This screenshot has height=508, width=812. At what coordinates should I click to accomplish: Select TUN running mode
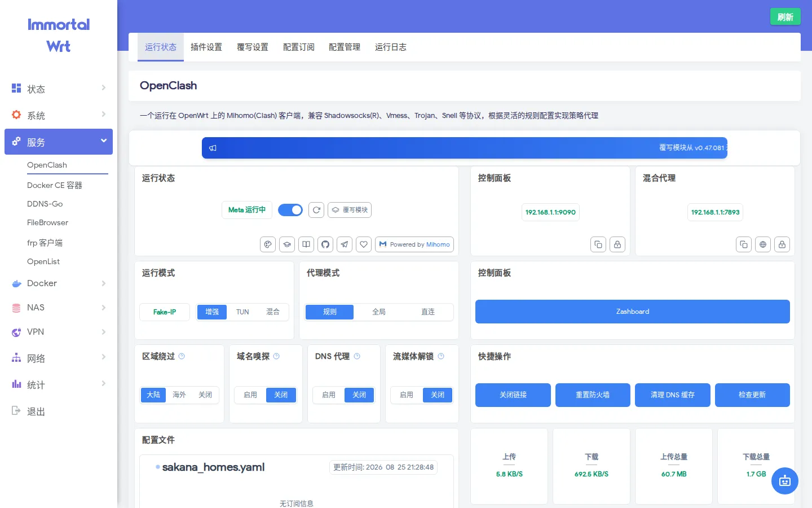click(x=242, y=312)
